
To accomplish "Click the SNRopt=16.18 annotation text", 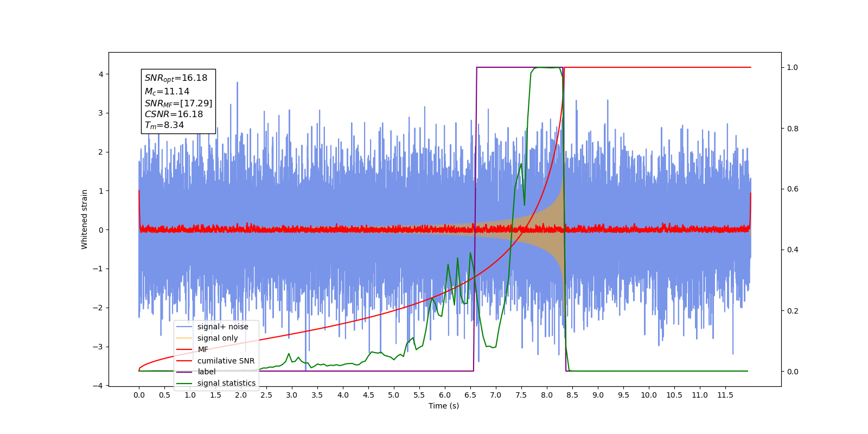I will coord(176,78).
